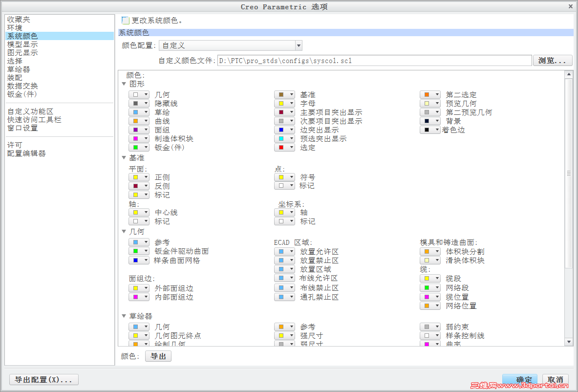Viewport: 578px width, 392px height.
Task: Click the 浏览... button
Action: [553, 61]
